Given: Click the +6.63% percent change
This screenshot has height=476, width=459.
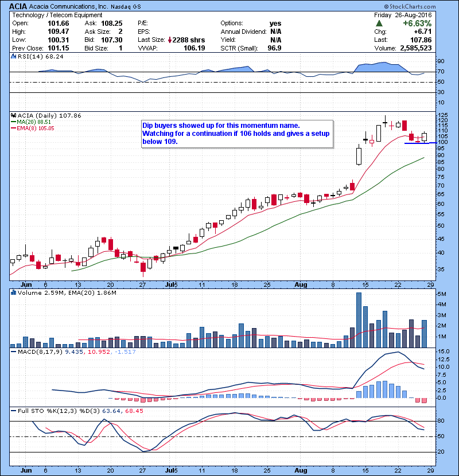Looking at the screenshot, I should [417, 24].
